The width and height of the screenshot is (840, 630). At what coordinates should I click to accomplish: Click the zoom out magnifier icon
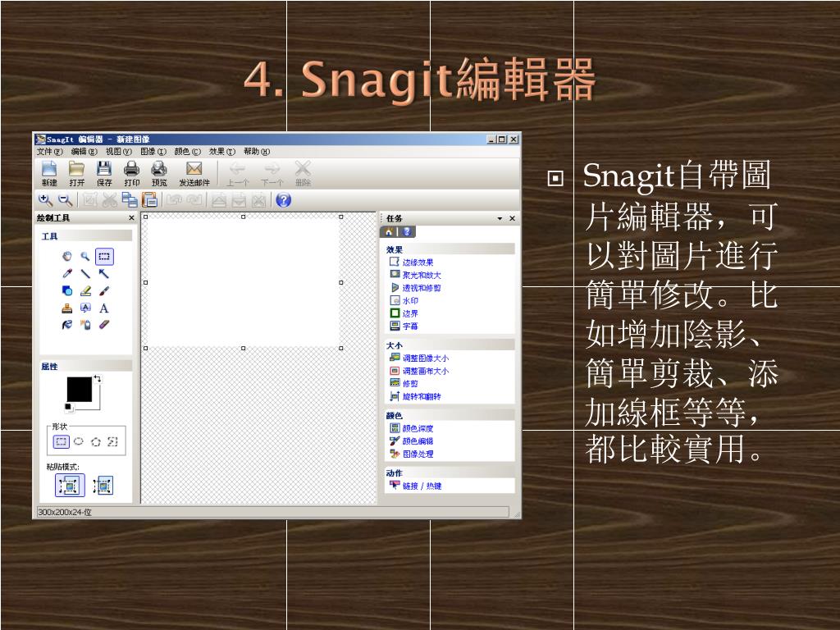click(66, 200)
